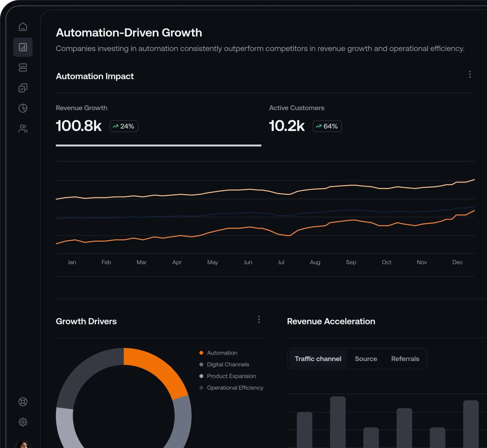The height and width of the screenshot is (448, 487).
Task: Toggle Digital Channels legend item
Action: click(227, 364)
